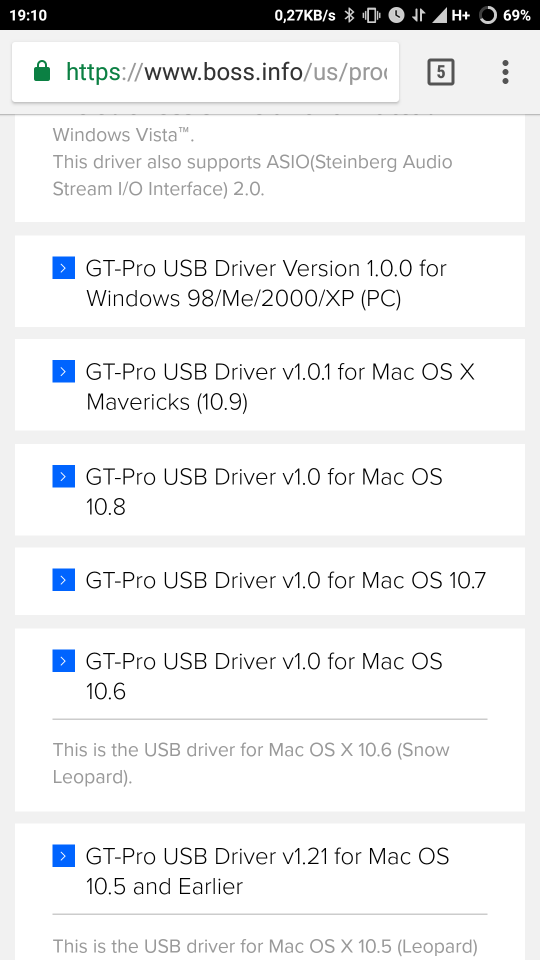Open GT-Pro USB Driver v1.0.1 Mavericks link
The height and width of the screenshot is (960, 540).
click(x=280, y=386)
